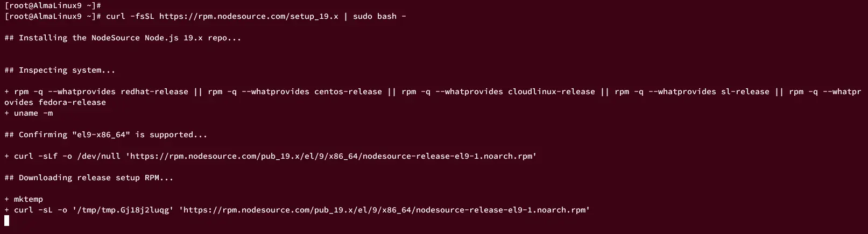This screenshot has height=234, width=868.
Task: Click 'cloudlinux-release' in the rpm query line
Action: (x=552, y=91)
